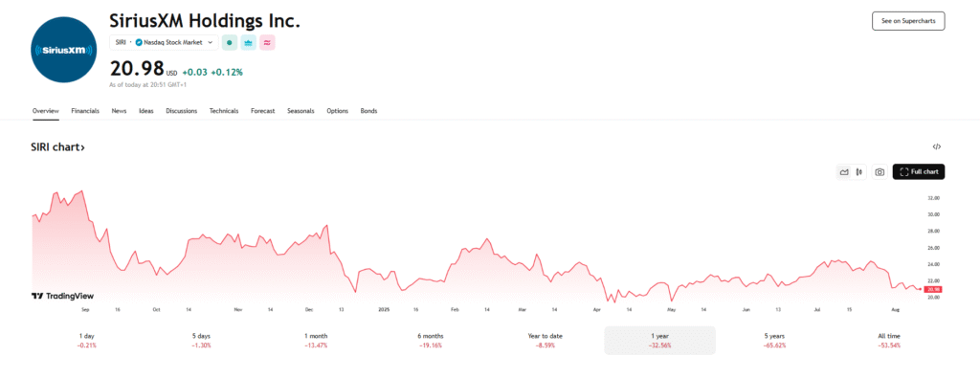Open the embed code icon
The height and width of the screenshot is (379, 980).
tap(936, 147)
